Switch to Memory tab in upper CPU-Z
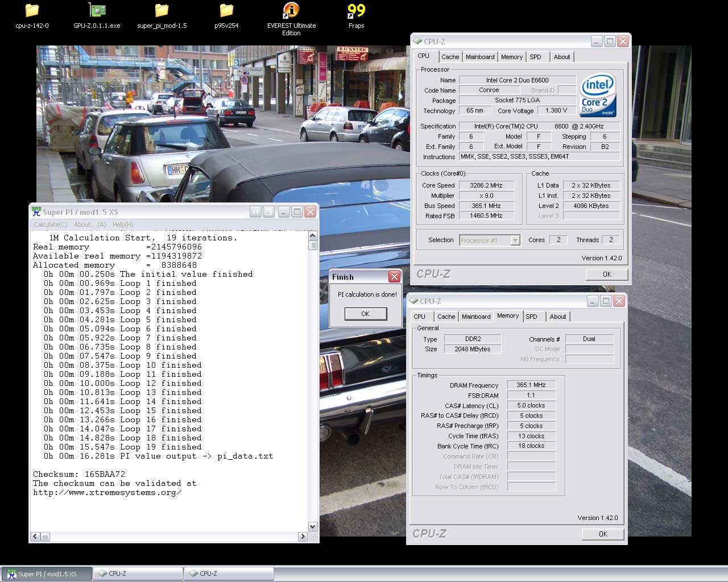728x582 pixels. tap(512, 57)
